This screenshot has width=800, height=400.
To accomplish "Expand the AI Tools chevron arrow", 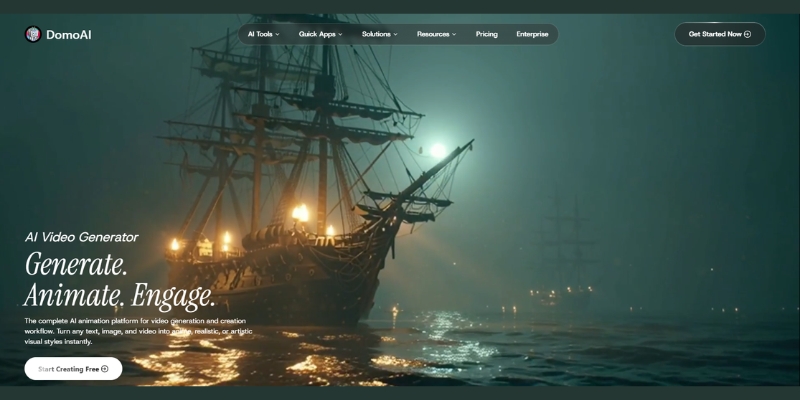I will [278, 34].
